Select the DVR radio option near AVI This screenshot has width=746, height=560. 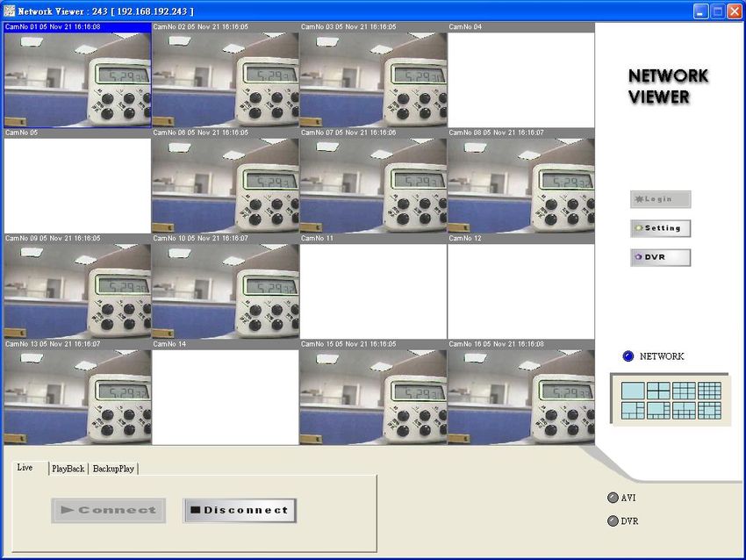coord(613,521)
